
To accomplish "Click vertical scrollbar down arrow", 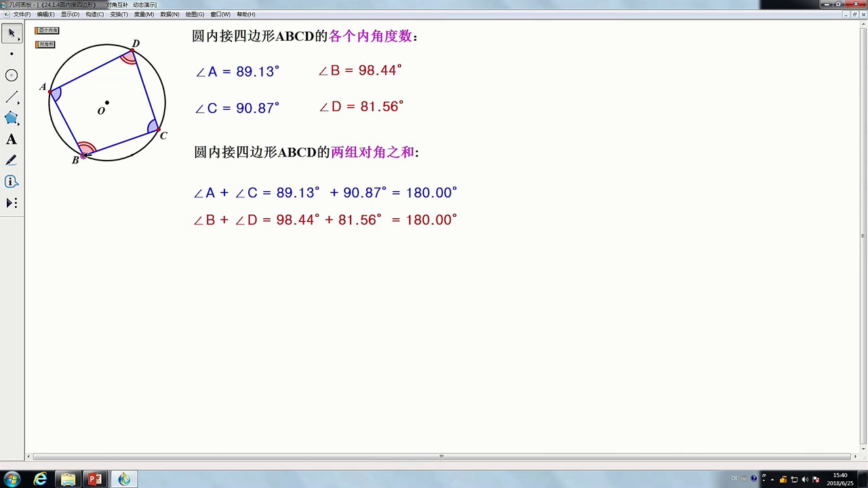I will point(863,448).
